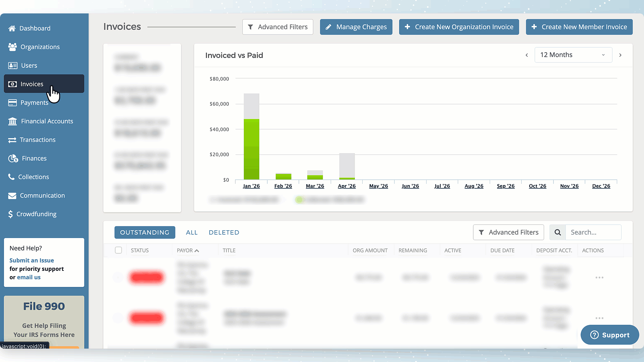Toggle the Collected legend green dot

(x=299, y=200)
